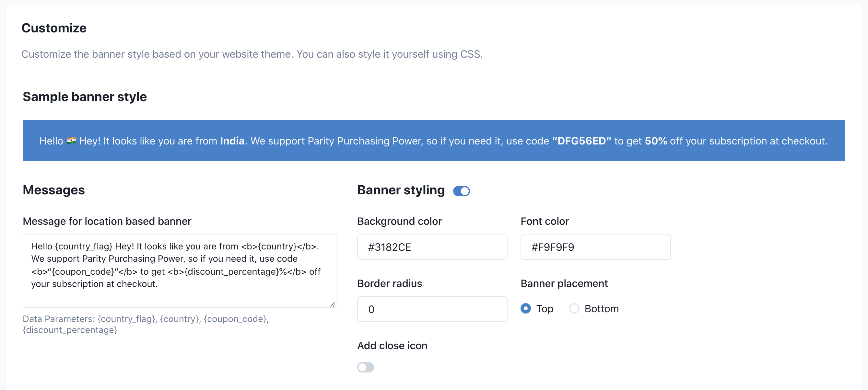The image size is (868, 390).
Task: Click the bold "India" text in banner
Action: 232,141
